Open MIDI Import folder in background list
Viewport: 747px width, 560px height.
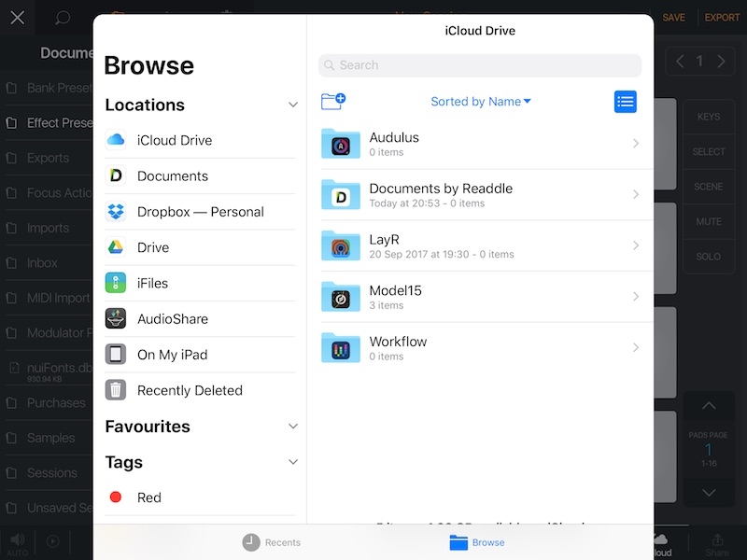click(x=49, y=298)
